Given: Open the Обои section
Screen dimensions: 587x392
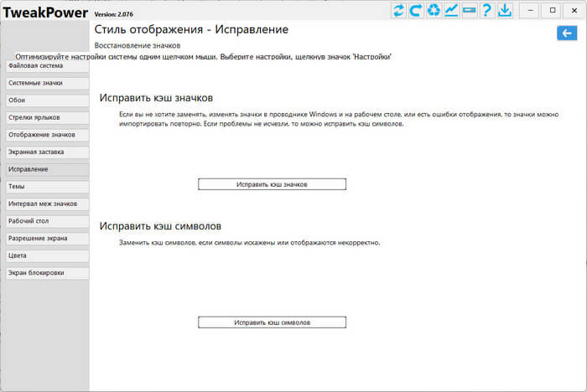Looking at the screenshot, I should [x=47, y=101].
